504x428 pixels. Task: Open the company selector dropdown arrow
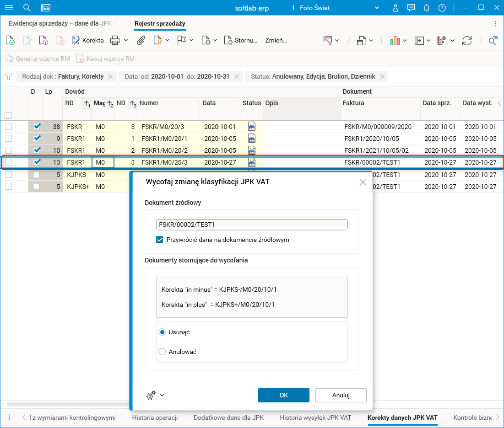coord(377,8)
